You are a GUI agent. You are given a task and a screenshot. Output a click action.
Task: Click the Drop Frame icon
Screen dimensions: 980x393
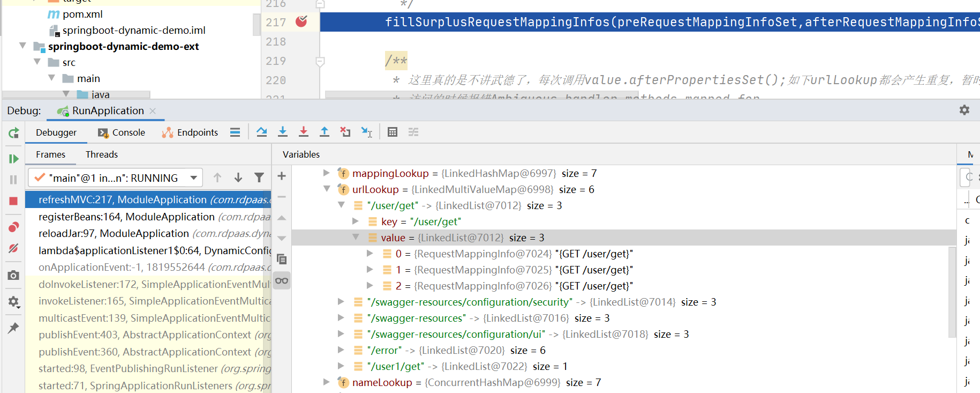[345, 132]
